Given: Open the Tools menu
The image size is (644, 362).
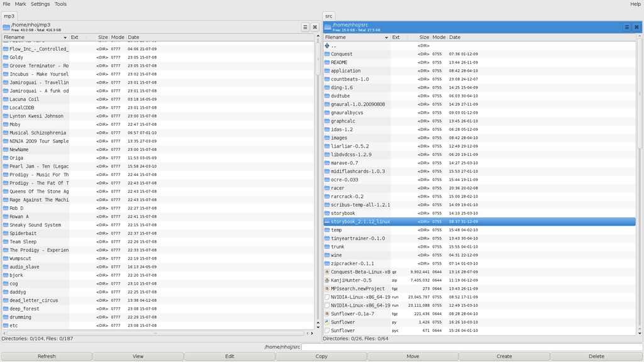Looking at the screenshot, I should pyautogui.click(x=60, y=4).
